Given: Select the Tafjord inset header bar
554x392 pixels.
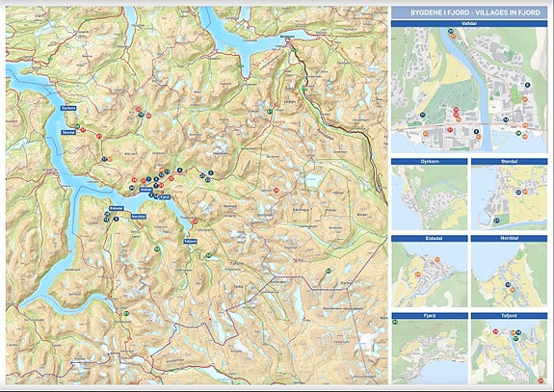Looking at the screenshot, I should (x=509, y=316).
